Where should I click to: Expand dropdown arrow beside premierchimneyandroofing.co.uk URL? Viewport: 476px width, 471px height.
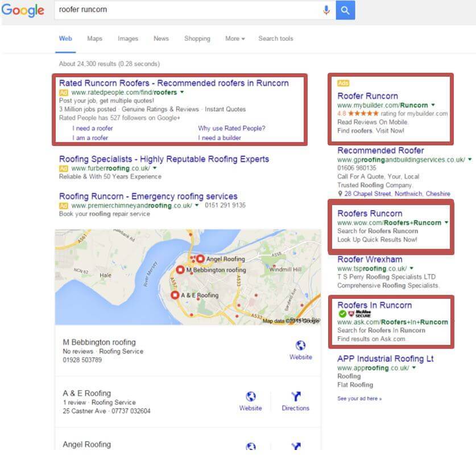click(197, 205)
